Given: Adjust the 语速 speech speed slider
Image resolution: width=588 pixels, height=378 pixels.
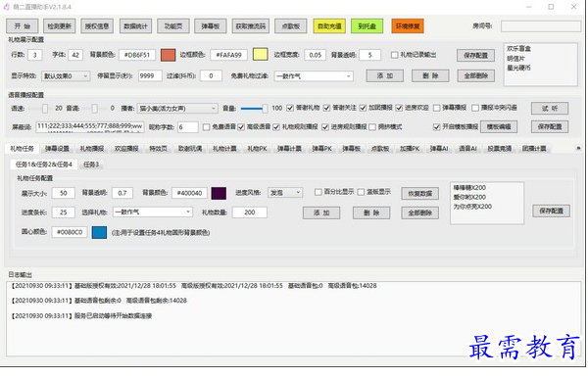Looking at the screenshot, I should click(45, 109).
